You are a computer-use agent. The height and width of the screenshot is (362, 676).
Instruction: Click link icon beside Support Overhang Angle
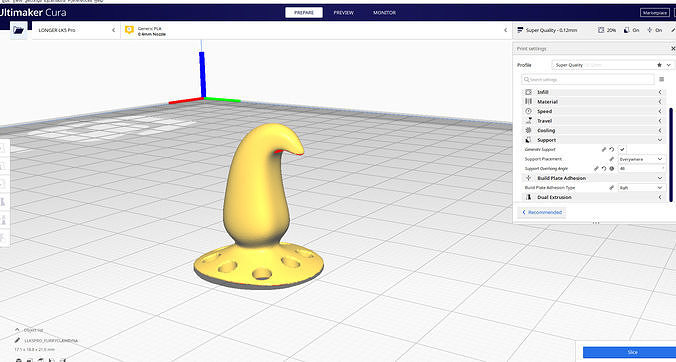597,169
